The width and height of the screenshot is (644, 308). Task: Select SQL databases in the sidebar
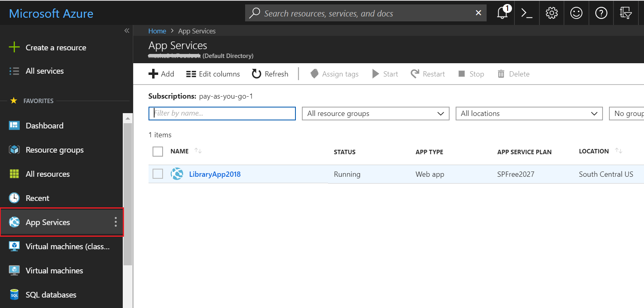tap(51, 295)
